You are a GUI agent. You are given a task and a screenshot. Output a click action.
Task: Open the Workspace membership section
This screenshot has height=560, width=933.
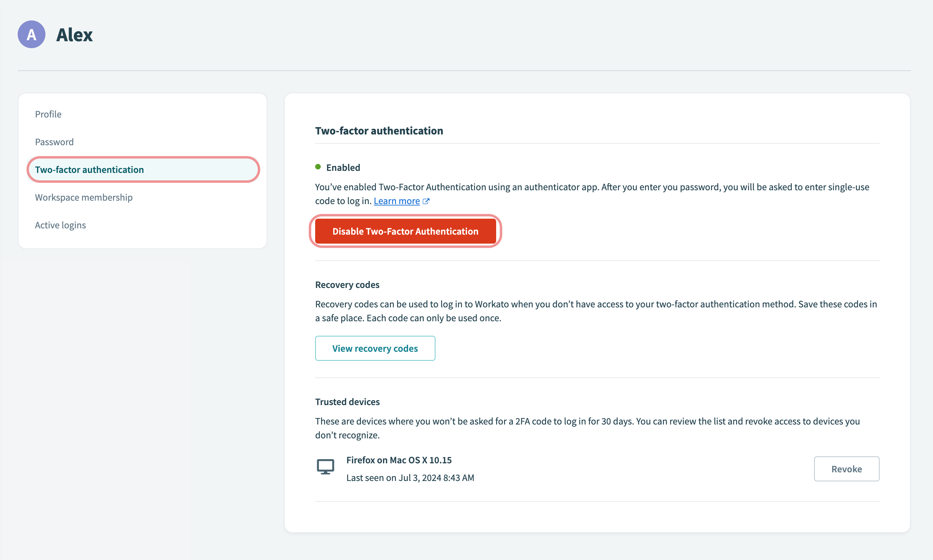click(x=84, y=197)
